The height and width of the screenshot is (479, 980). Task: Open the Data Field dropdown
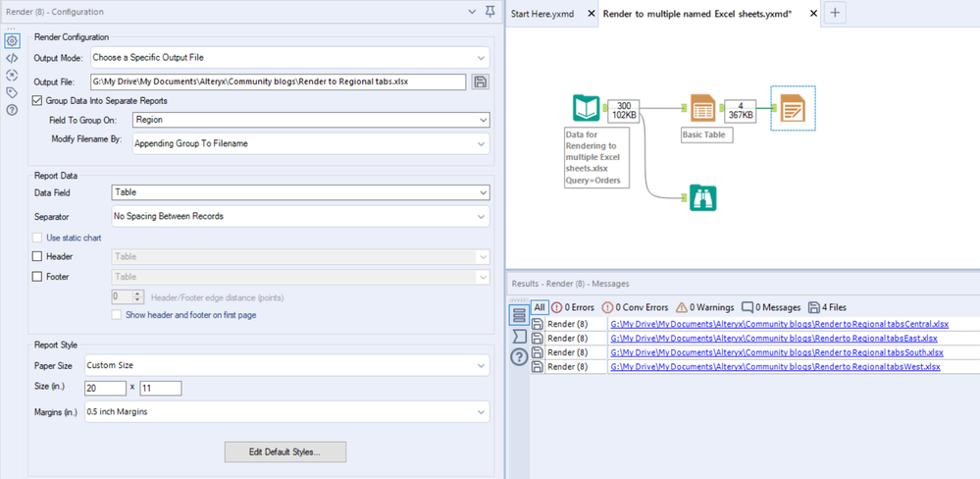(x=300, y=192)
